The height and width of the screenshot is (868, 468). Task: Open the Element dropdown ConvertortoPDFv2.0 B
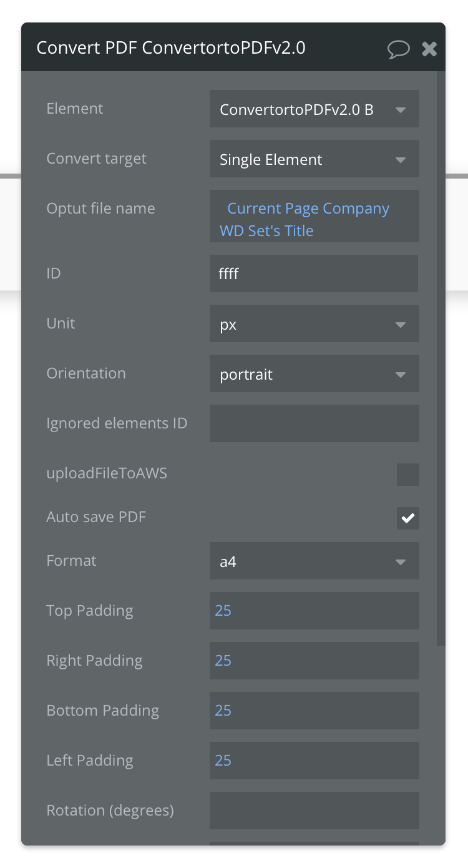click(314, 110)
